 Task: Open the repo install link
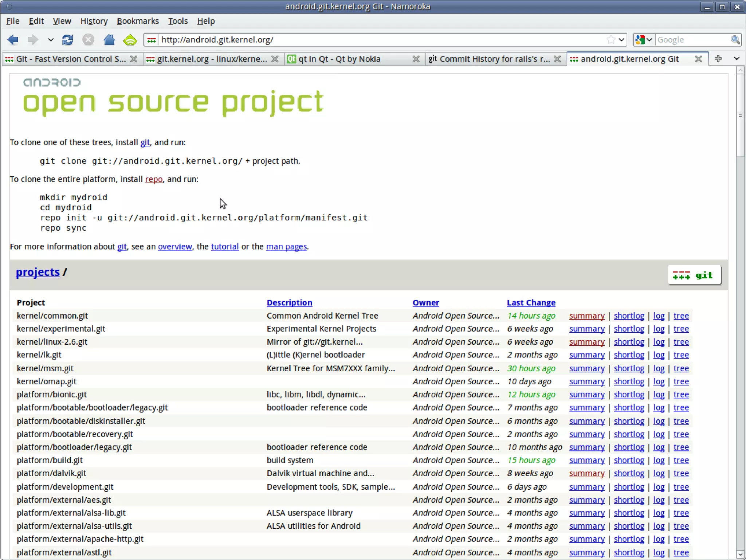tap(154, 179)
